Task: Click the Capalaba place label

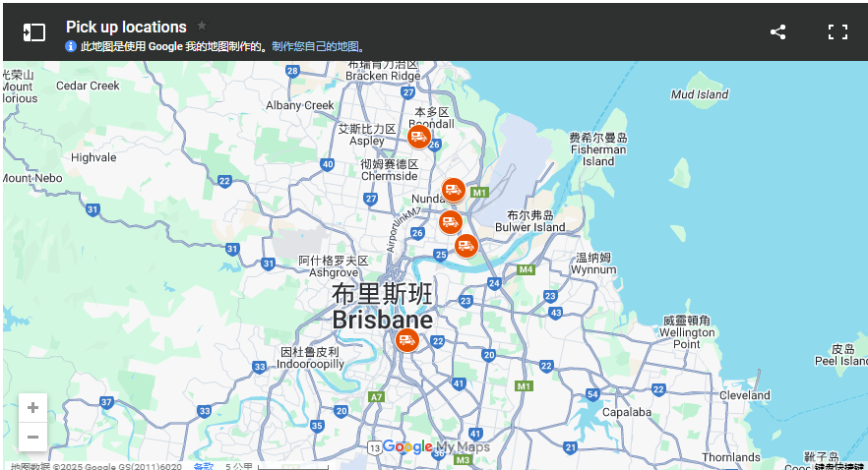Action: point(627,413)
